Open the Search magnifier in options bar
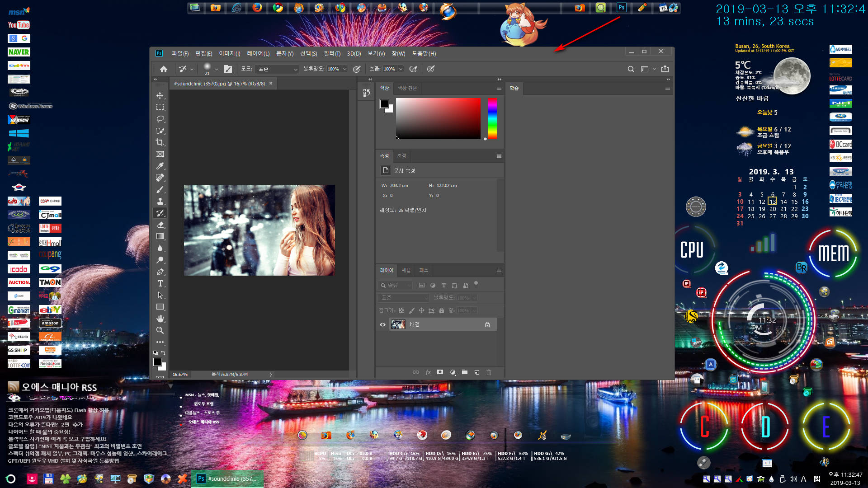868x488 pixels. click(631, 69)
